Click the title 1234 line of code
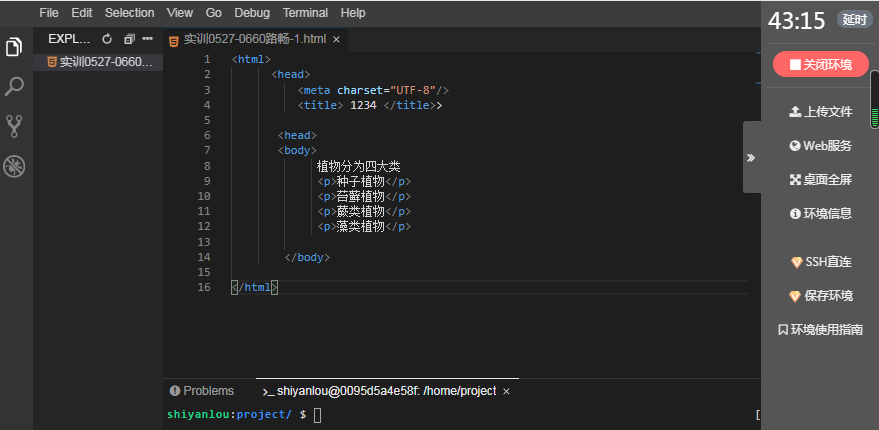Viewport: 879px width, 430px height. tap(370, 105)
